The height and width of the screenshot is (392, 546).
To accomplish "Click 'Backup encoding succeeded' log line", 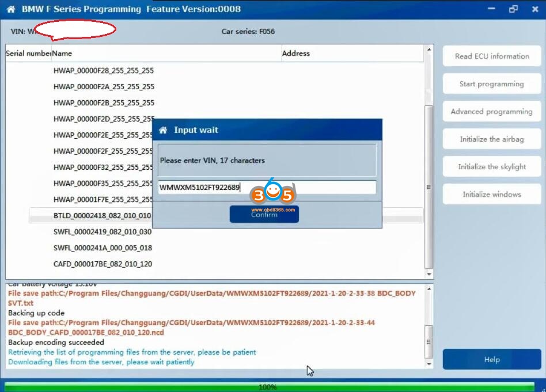I will pyautogui.click(x=56, y=342).
